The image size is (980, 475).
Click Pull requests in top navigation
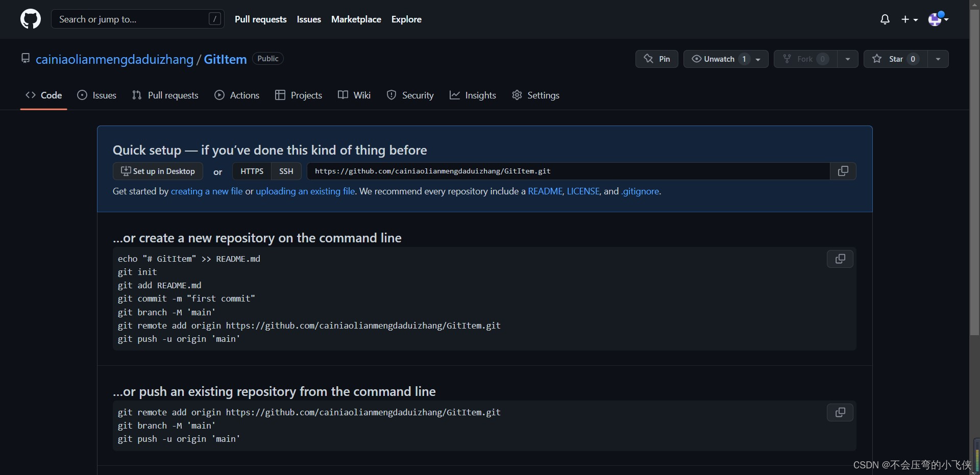click(261, 19)
